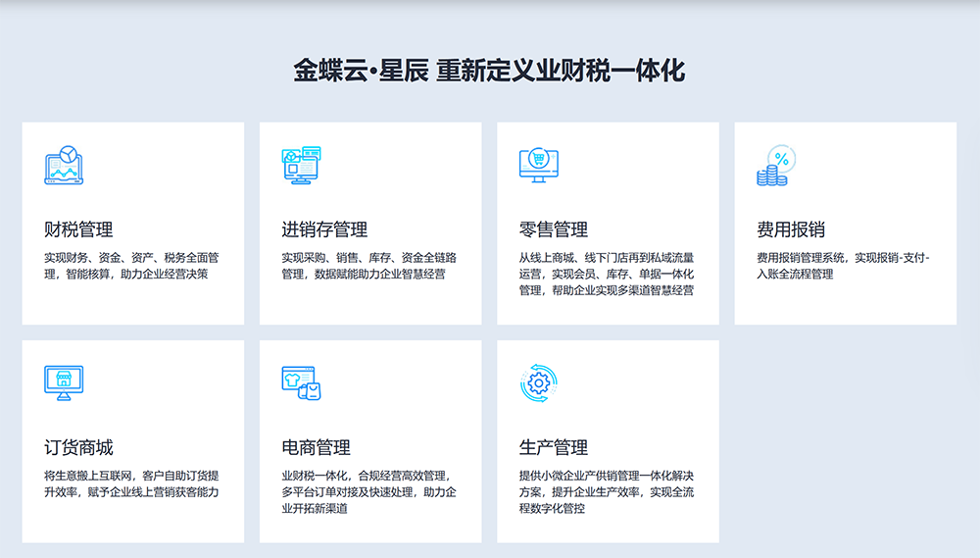Open the 费用报销 heading
Viewport: 980px width, 558px height.
pos(791,229)
